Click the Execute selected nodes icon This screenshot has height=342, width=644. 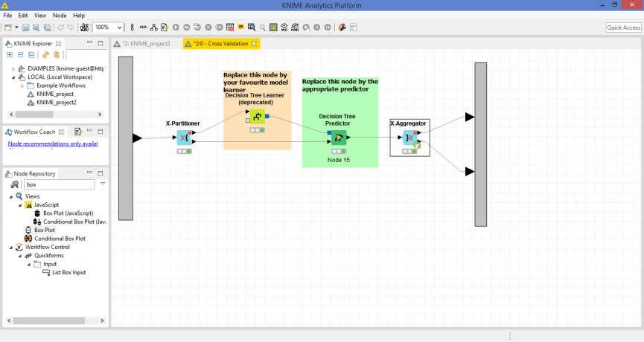point(176,28)
